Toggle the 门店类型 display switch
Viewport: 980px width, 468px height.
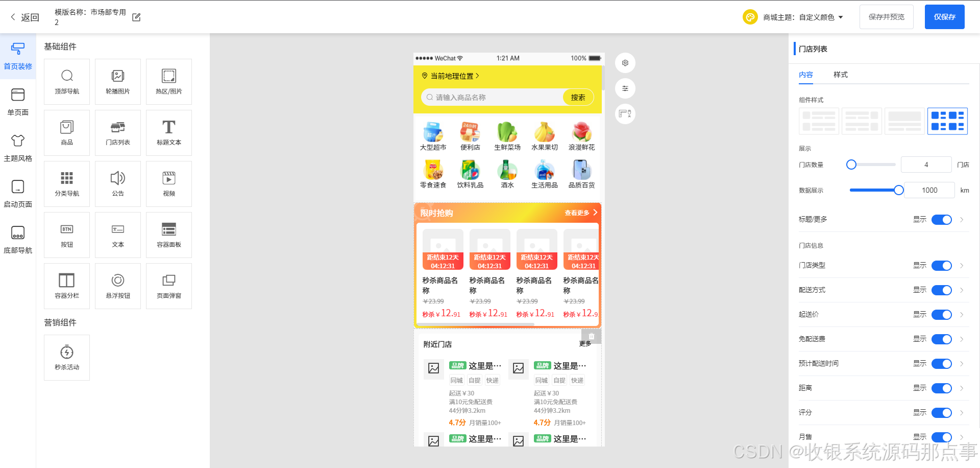[942, 266]
